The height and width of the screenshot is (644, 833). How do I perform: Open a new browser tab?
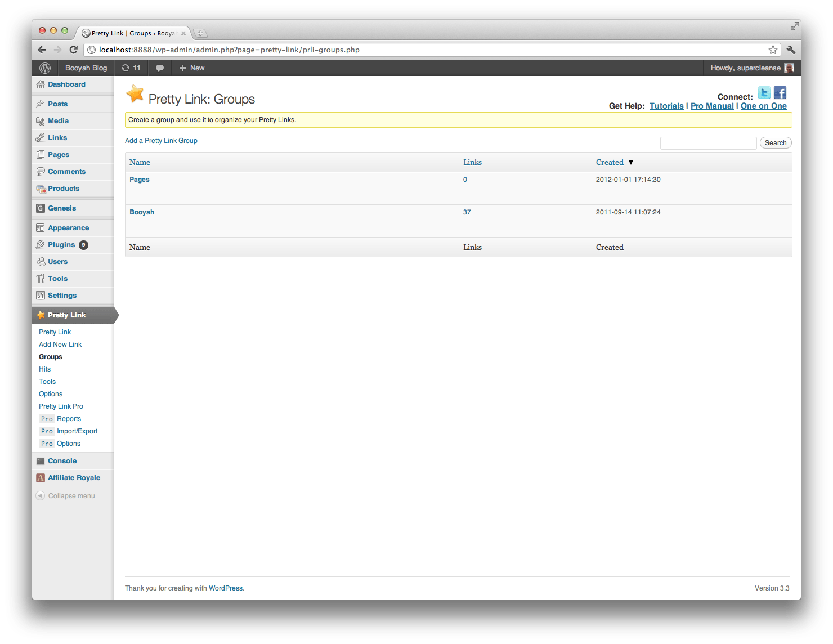tap(200, 33)
